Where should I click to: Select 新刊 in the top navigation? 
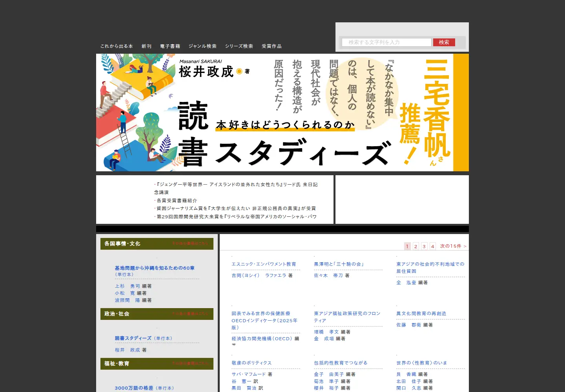pos(147,46)
